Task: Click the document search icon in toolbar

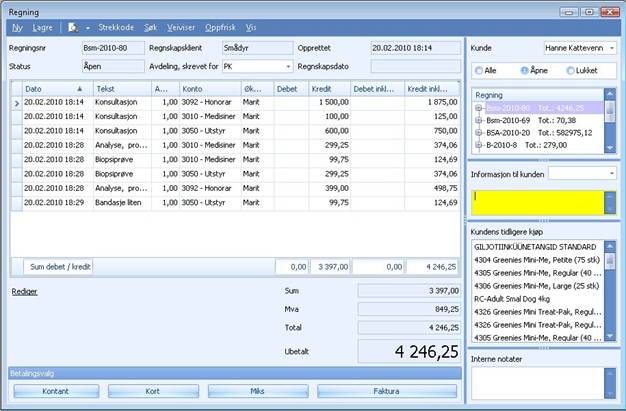Action: pos(73,28)
